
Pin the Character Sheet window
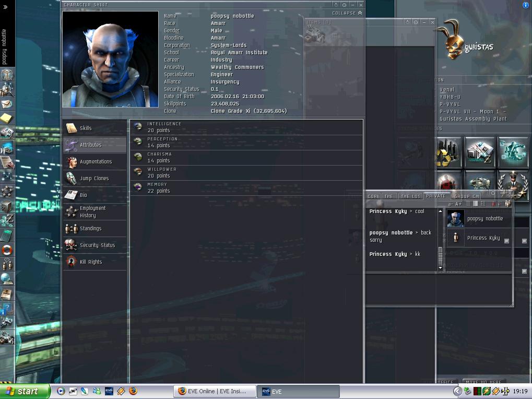344,5
